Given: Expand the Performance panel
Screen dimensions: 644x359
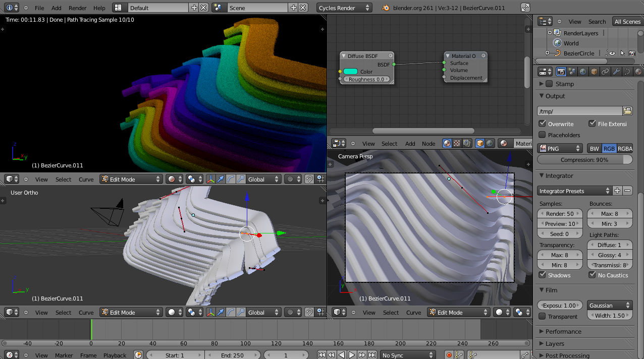Looking at the screenshot, I should (563, 332).
